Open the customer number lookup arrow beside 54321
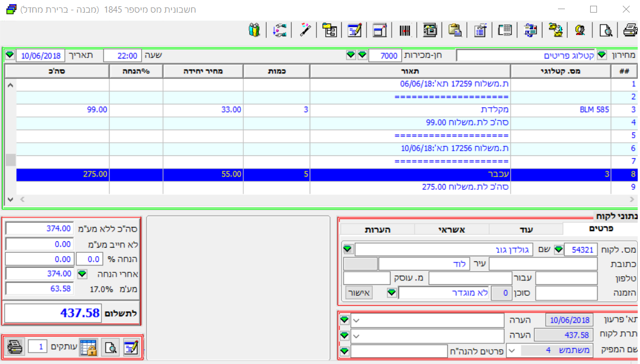 click(559, 249)
